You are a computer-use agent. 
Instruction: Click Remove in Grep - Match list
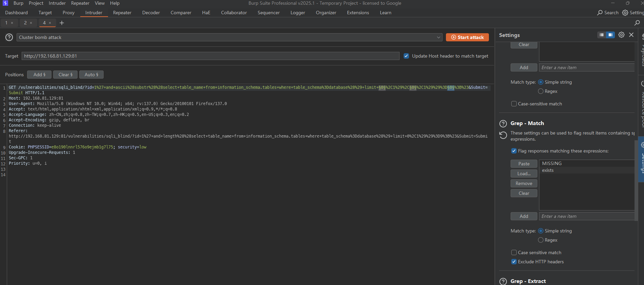click(524, 183)
